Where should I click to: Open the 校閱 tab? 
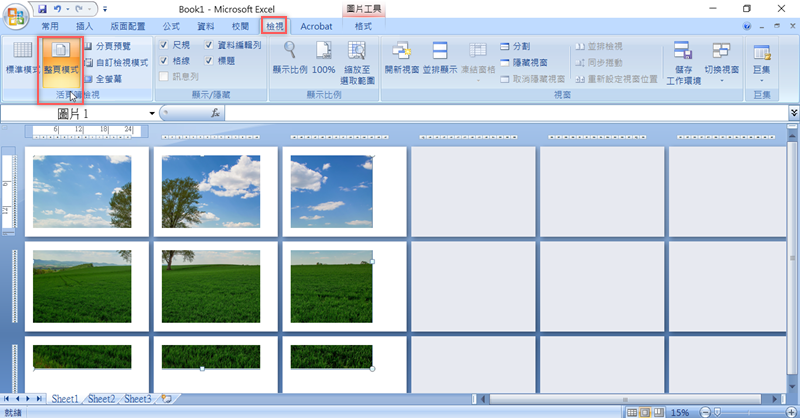click(240, 27)
